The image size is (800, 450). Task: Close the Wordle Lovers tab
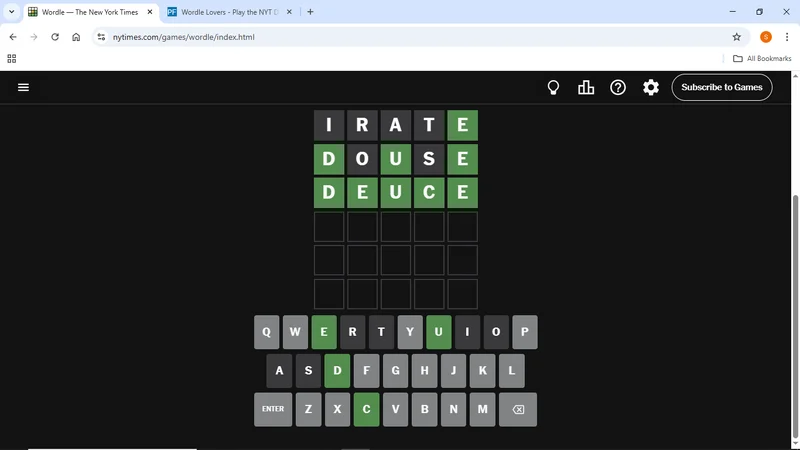pos(289,12)
